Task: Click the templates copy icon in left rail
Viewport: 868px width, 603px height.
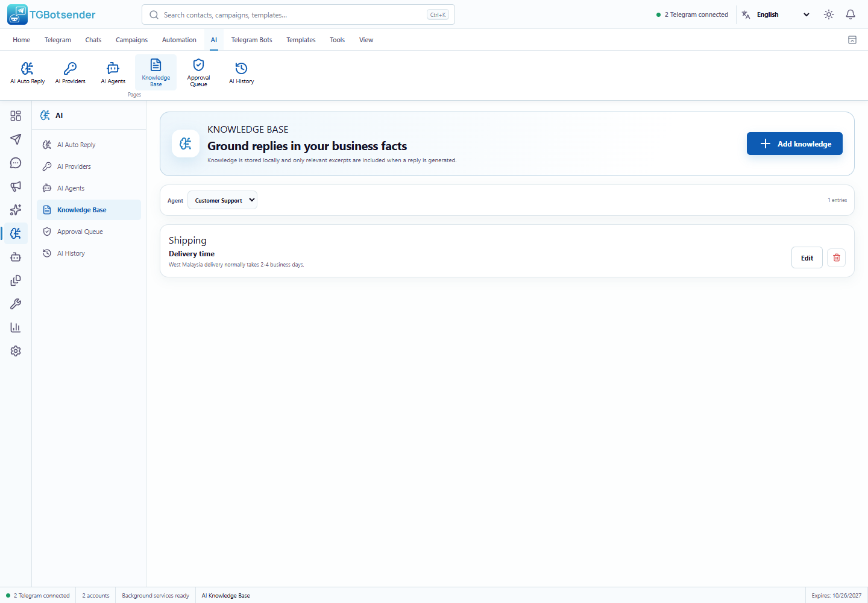Action: (16, 280)
